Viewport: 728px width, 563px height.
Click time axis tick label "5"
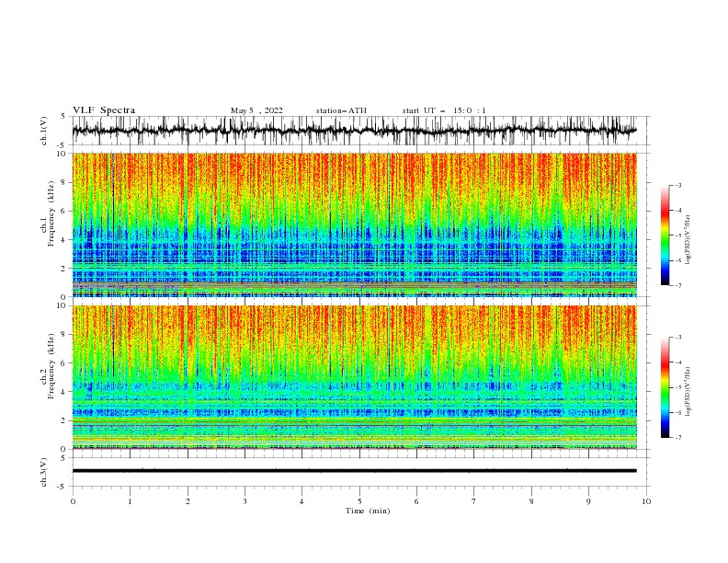pyautogui.click(x=359, y=501)
